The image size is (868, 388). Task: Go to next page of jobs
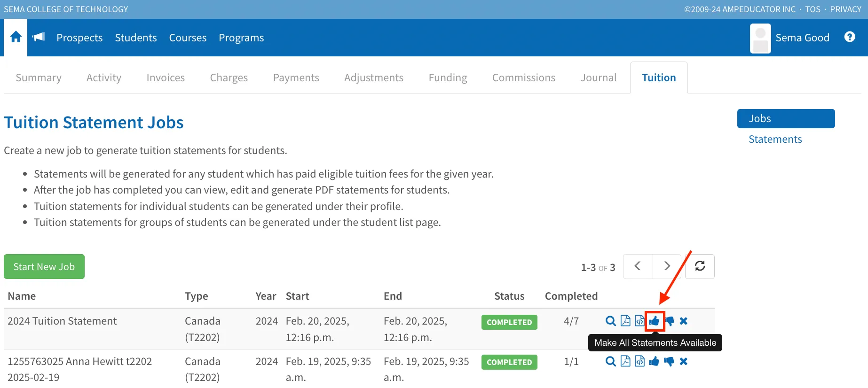(x=667, y=266)
